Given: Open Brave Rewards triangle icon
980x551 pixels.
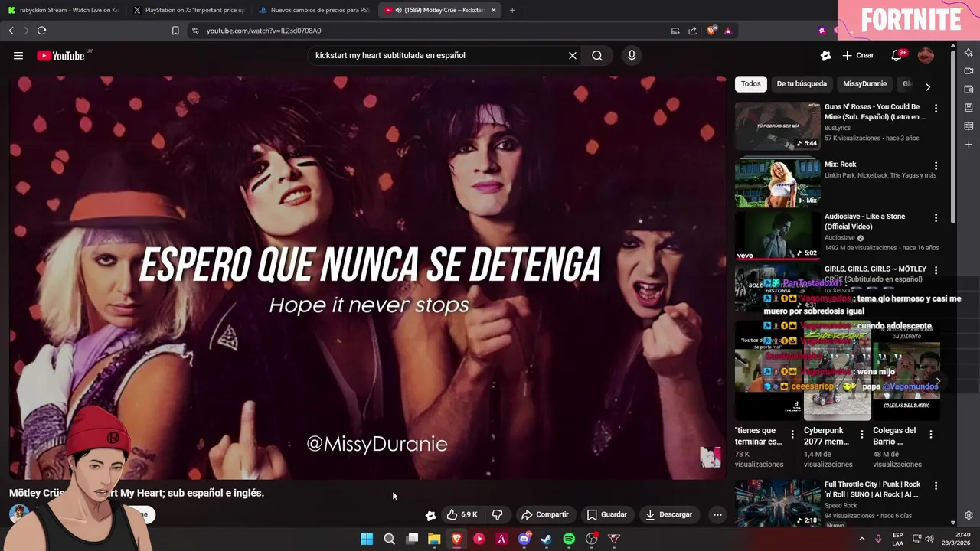Looking at the screenshot, I should click(x=728, y=31).
